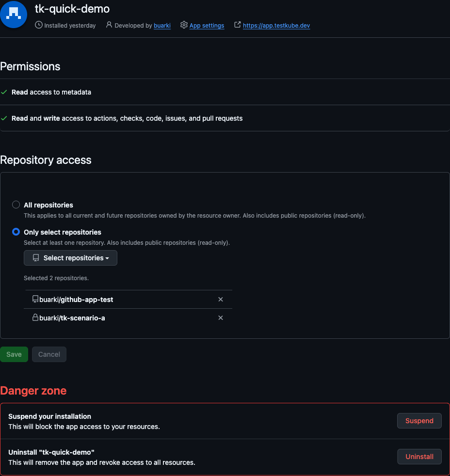The width and height of the screenshot is (450, 476).
Task: Cancel the repository access changes
Action: [49, 354]
